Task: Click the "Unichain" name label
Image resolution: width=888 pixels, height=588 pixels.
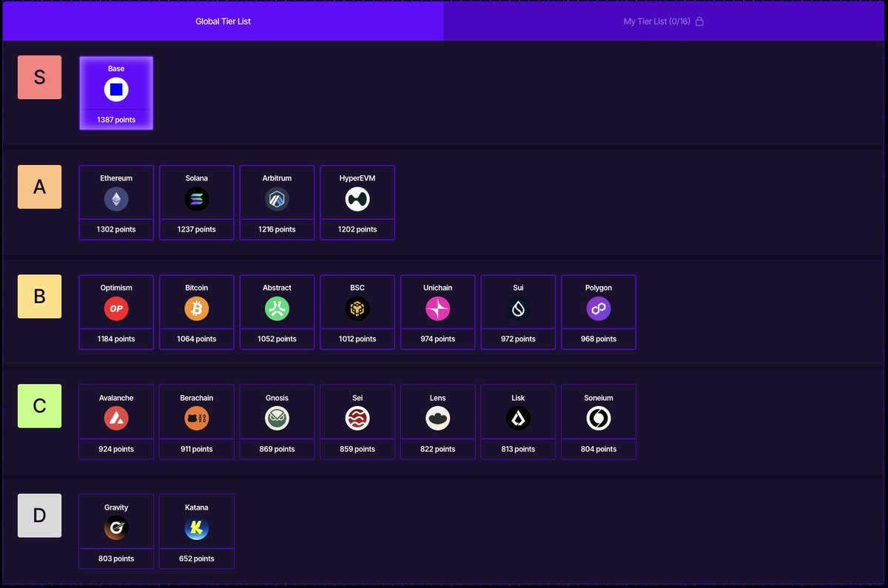Action: coord(438,288)
